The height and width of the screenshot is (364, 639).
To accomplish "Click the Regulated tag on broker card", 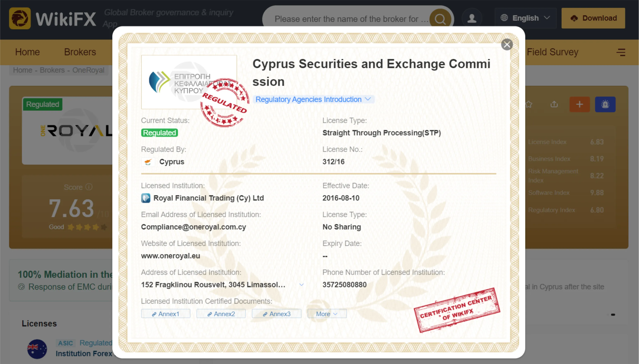I will 43,104.
